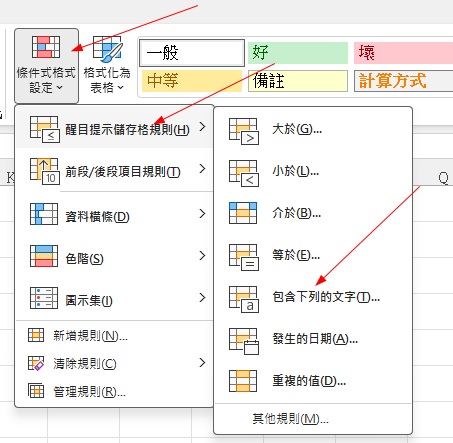Choose 重複的值(D)... rule option
The image size is (453, 443).
coord(313,381)
